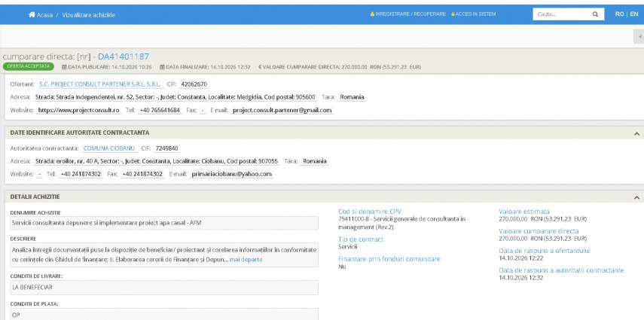Open acquisition number DA41401187
Viewport: 644px width, 320px height.
click(x=124, y=56)
